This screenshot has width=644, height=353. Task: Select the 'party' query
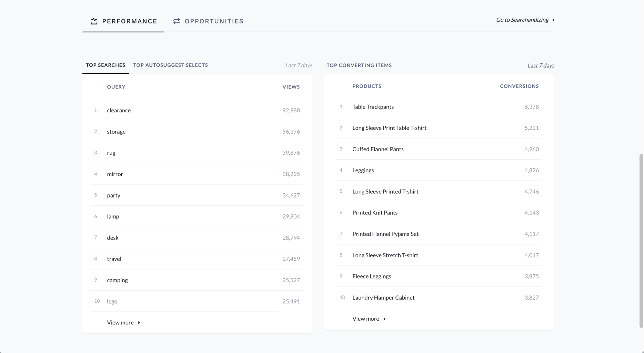pyautogui.click(x=113, y=195)
